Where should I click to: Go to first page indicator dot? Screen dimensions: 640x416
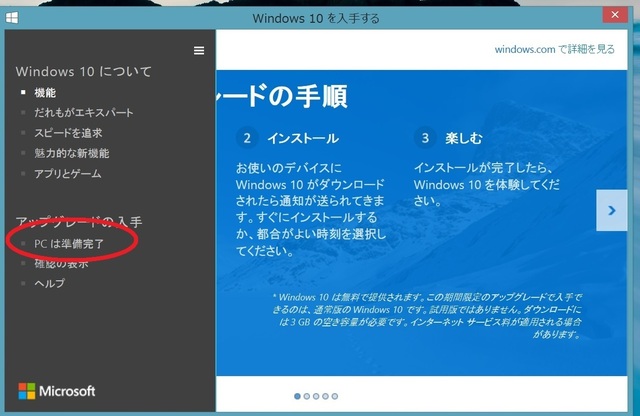(x=297, y=396)
